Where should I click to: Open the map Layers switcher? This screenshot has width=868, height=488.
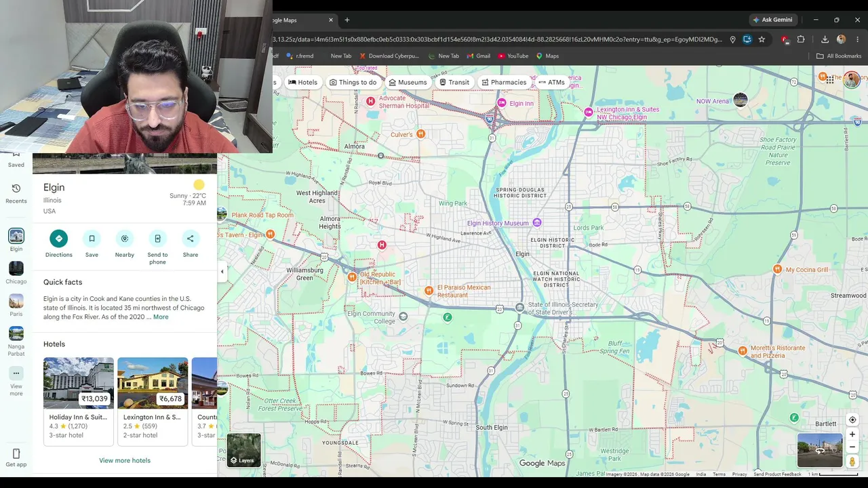[244, 451]
